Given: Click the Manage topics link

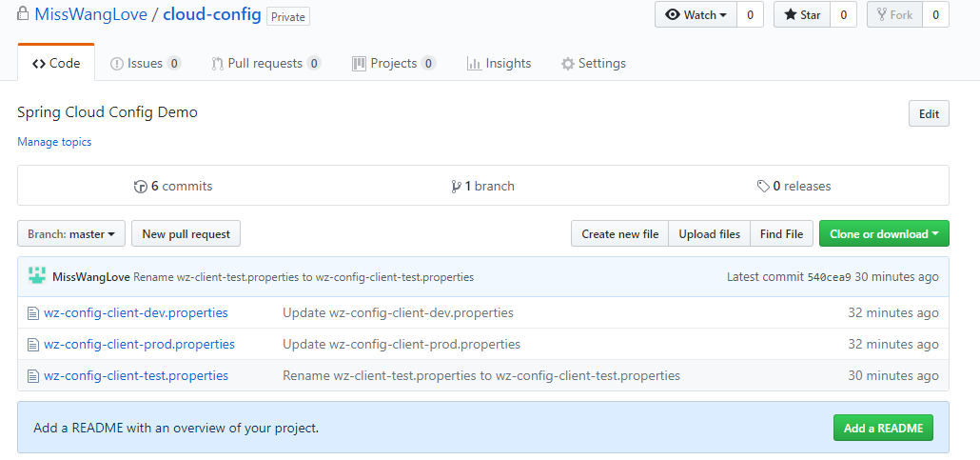Looking at the screenshot, I should 54,142.
